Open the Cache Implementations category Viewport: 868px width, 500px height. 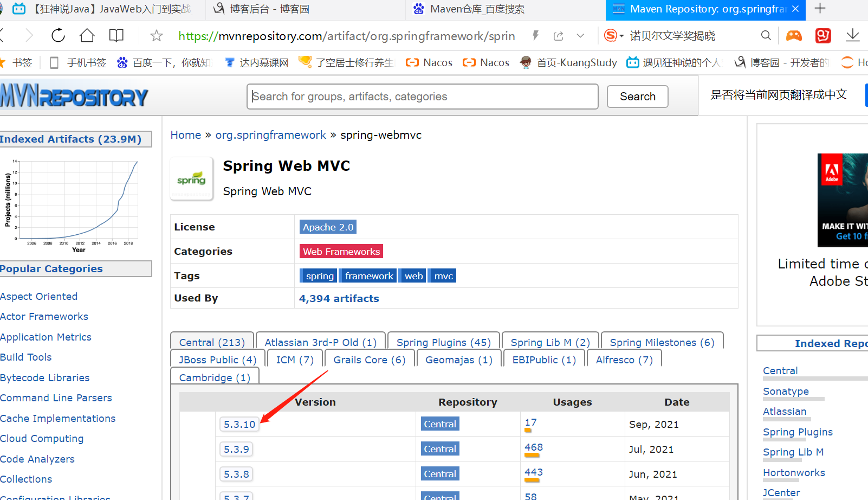pyautogui.click(x=58, y=418)
